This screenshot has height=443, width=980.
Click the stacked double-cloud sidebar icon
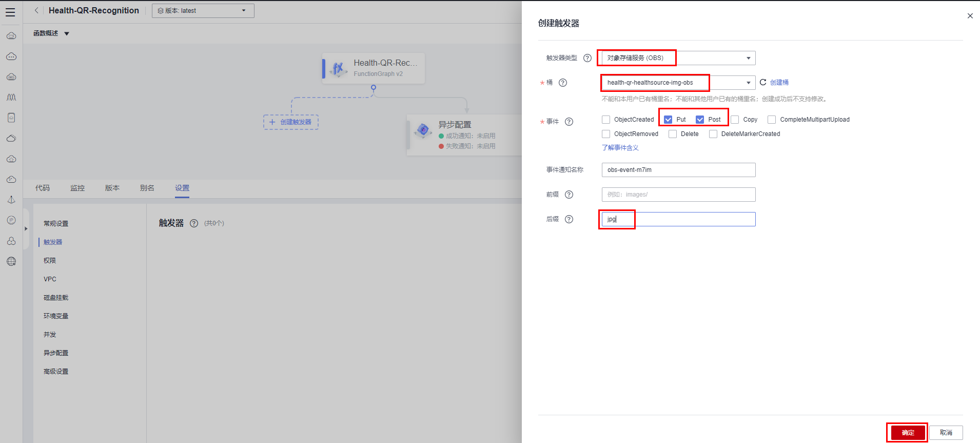pyautogui.click(x=11, y=138)
